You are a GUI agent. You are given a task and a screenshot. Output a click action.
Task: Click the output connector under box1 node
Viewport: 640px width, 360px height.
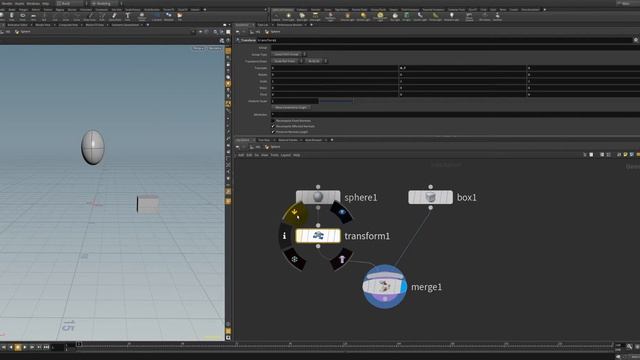point(430,208)
